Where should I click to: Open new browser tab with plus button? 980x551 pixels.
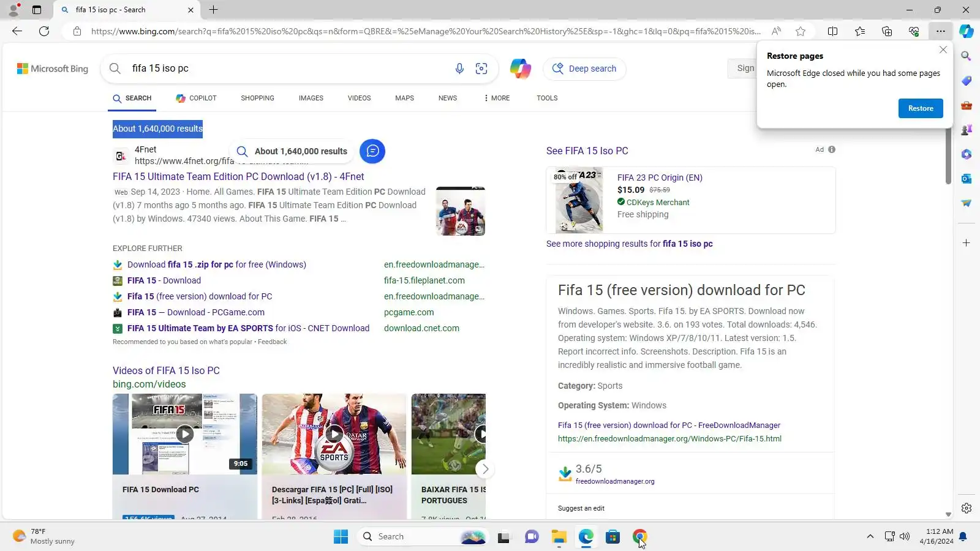(x=214, y=10)
